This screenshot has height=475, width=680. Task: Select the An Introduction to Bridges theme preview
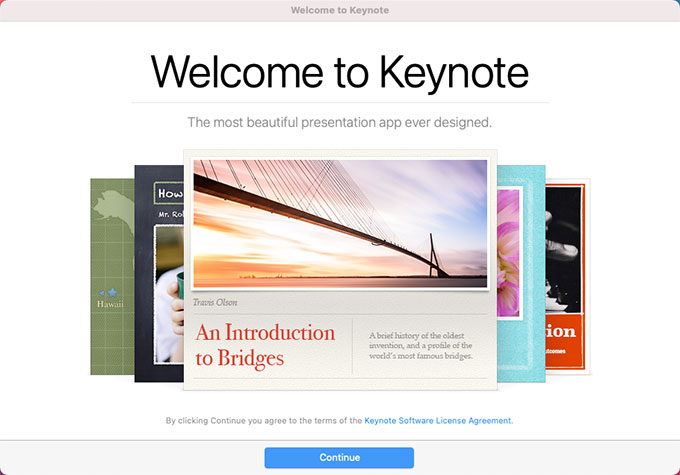(340, 270)
